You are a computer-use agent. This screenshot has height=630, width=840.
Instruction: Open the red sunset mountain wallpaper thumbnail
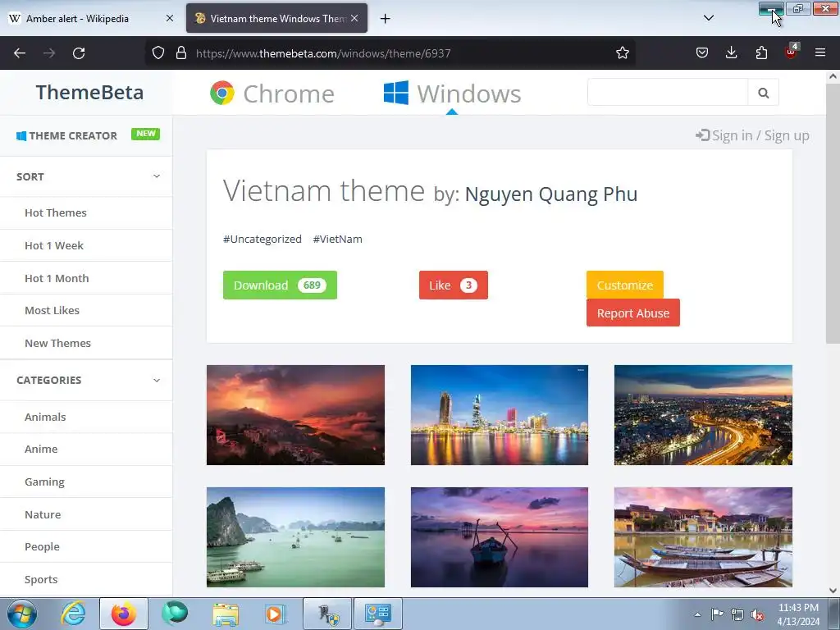tap(295, 415)
